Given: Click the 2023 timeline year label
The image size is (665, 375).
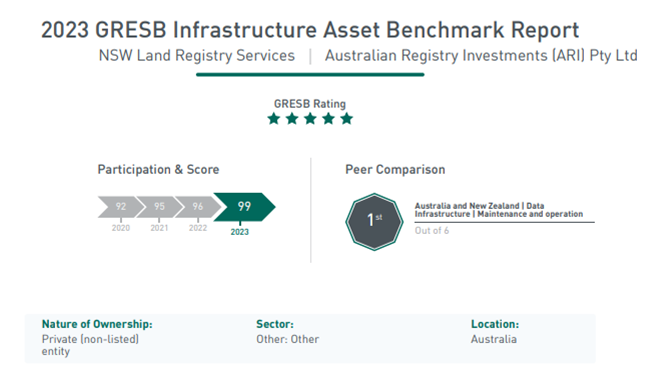Looking at the screenshot, I should click(x=240, y=232).
